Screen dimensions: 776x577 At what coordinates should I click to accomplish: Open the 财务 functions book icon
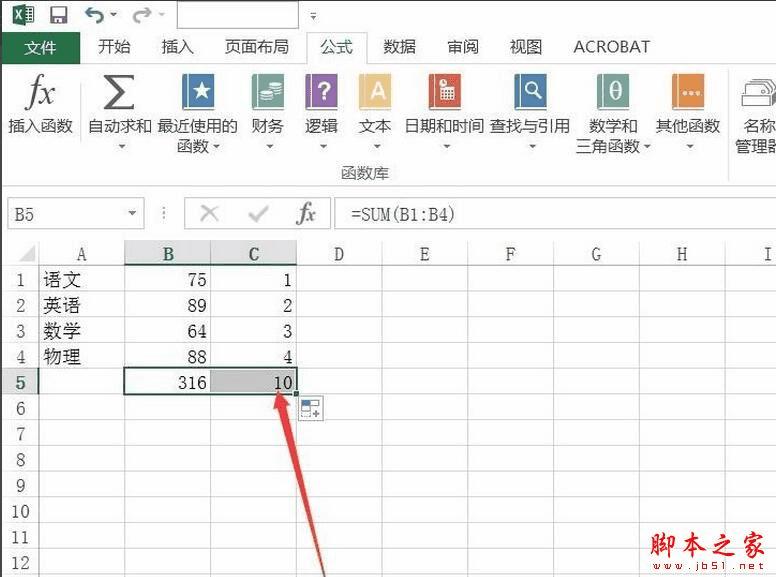268,92
